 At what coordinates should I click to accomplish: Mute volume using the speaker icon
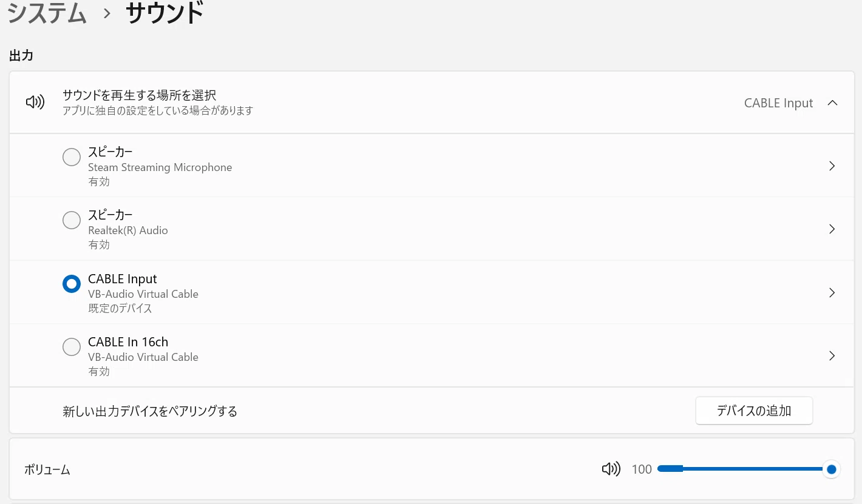611,469
